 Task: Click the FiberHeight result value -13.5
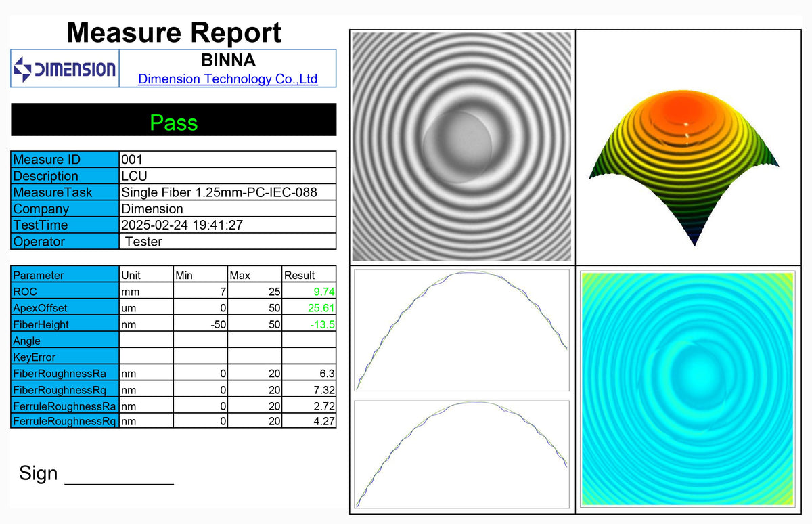tap(322, 324)
